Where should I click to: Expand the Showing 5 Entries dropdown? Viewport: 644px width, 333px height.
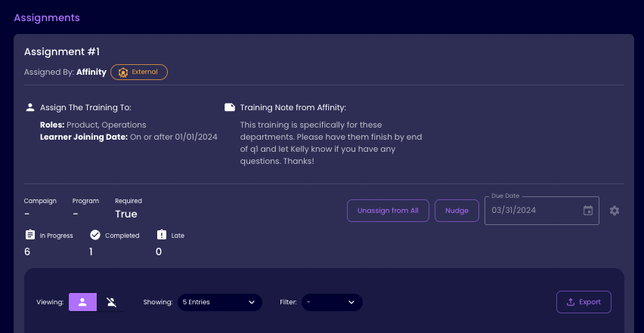click(x=218, y=302)
